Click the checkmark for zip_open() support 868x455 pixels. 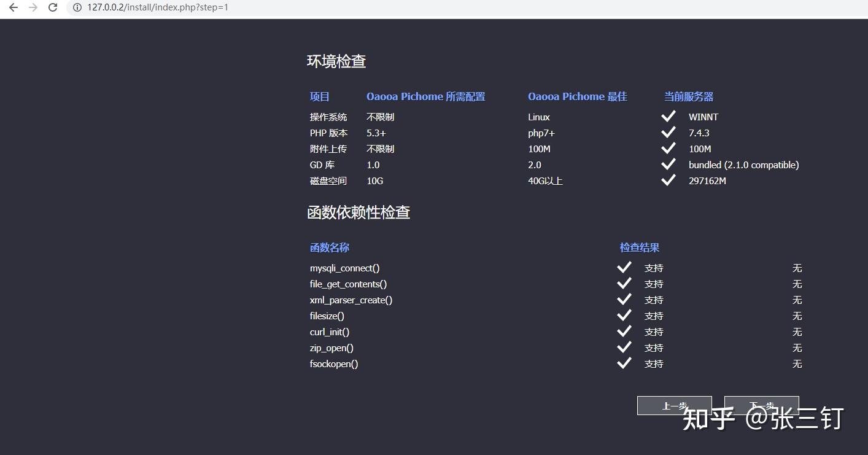pyautogui.click(x=624, y=347)
